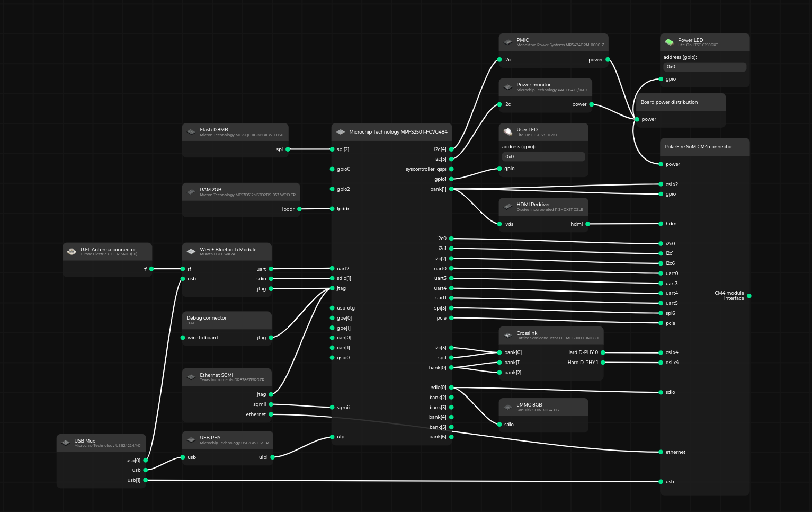The height and width of the screenshot is (512, 812).
Task: Click the eMMC sdio port
Action: pos(499,425)
